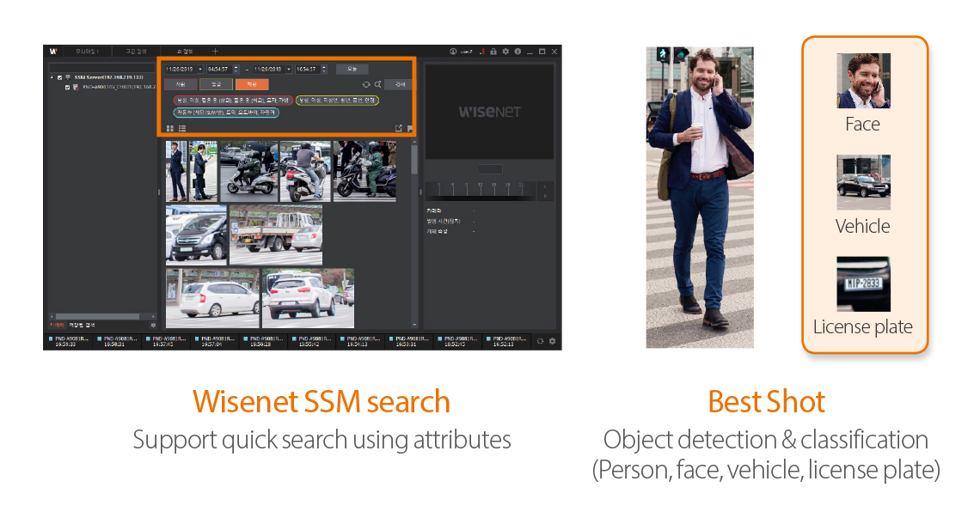Open thumbnail of white hatchback side view
The height and width of the screenshot is (518, 980).
click(212, 298)
